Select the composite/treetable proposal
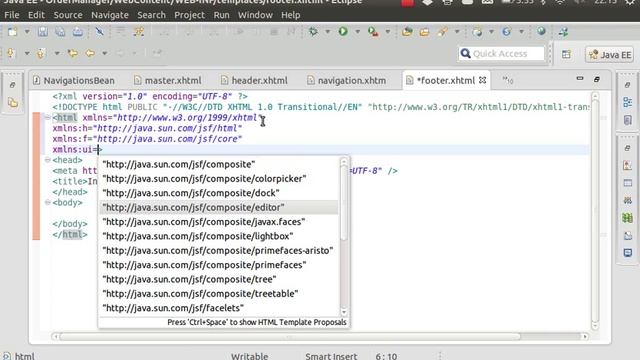 coord(218,293)
